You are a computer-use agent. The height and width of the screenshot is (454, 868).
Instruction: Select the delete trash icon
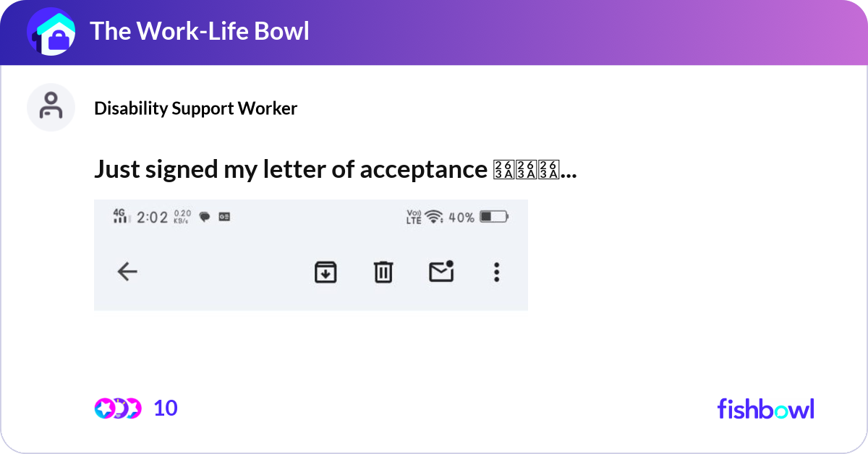pos(383,272)
